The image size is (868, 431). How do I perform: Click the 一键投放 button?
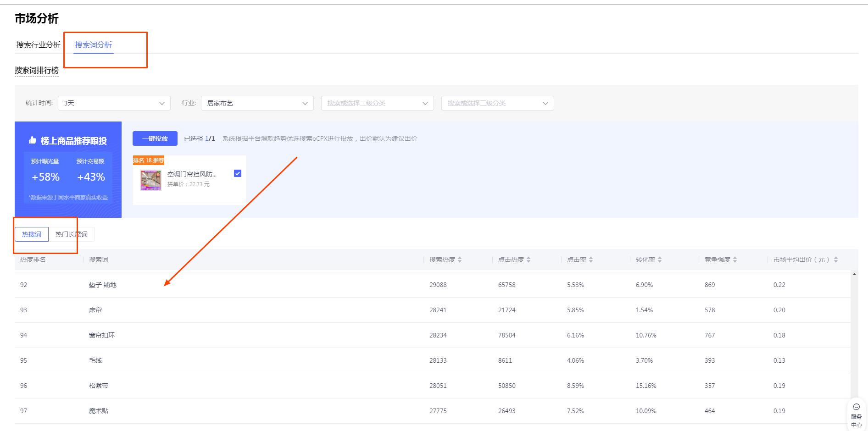tap(155, 138)
